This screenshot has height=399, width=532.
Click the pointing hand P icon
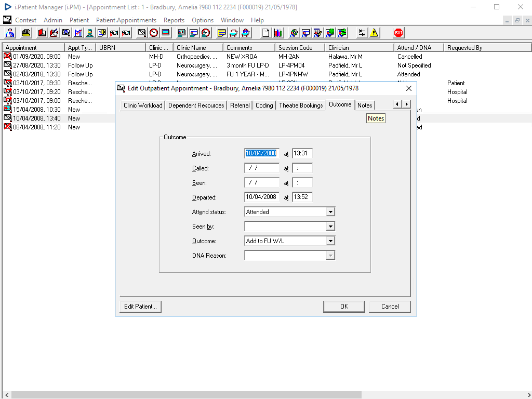click(126, 33)
